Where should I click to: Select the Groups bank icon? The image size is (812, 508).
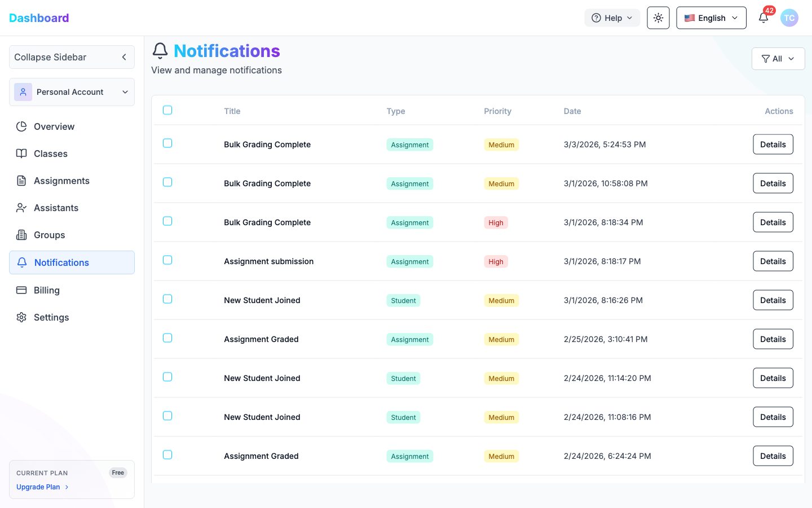(x=21, y=235)
